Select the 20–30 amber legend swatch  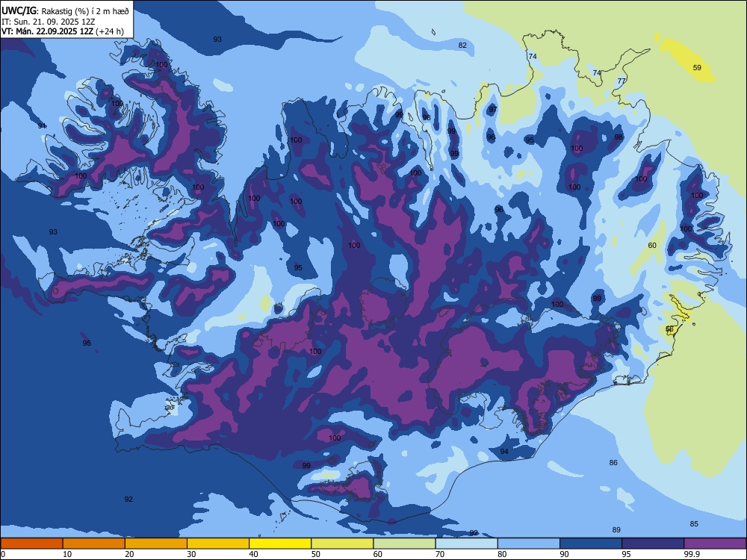click(x=156, y=544)
